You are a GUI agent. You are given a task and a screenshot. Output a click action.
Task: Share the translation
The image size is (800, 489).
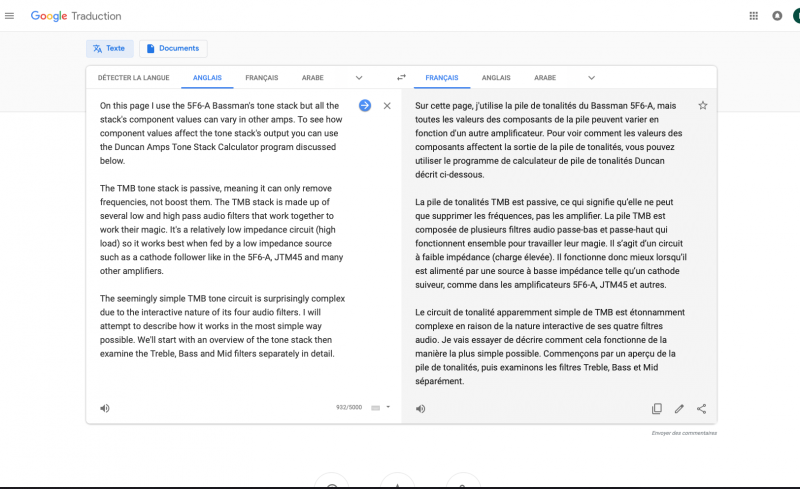[x=701, y=408]
